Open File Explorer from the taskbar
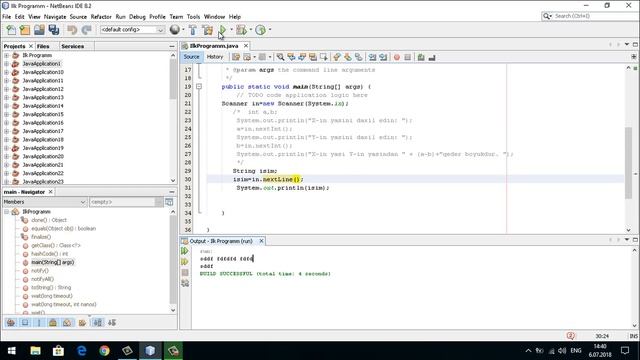The width and height of the screenshot is (640, 360). coord(36,351)
